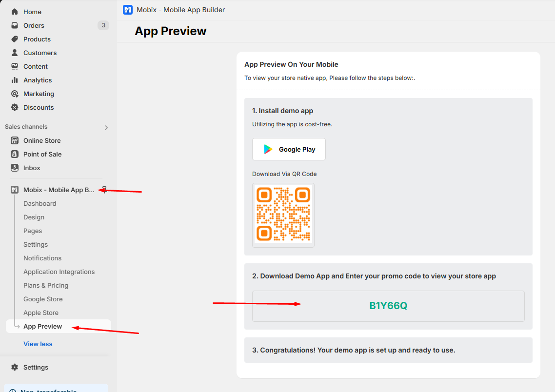Open the Design subpage
This screenshot has width=555, height=392.
click(34, 217)
